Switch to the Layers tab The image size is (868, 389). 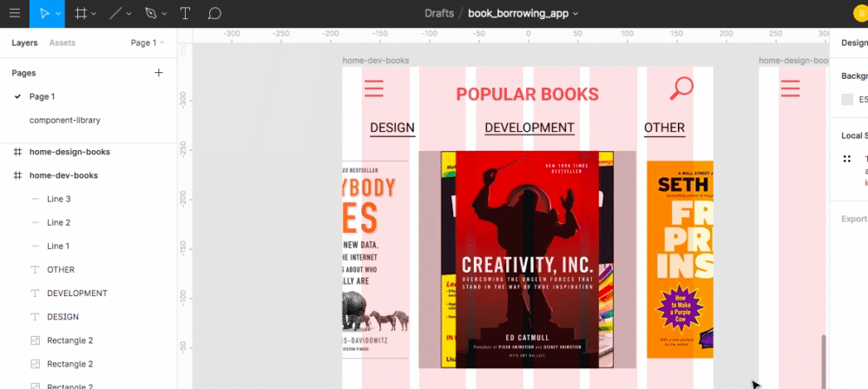24,43
